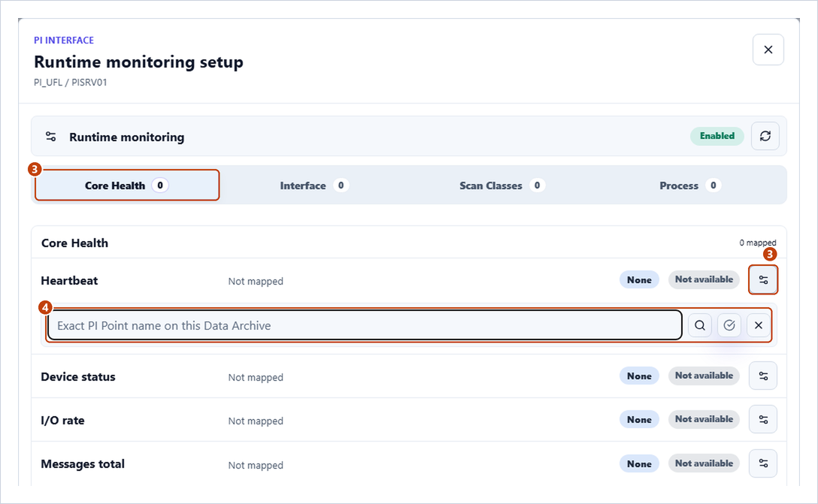
Task: Cancel PI Point entry with X icon
Action: coord(758,325)
